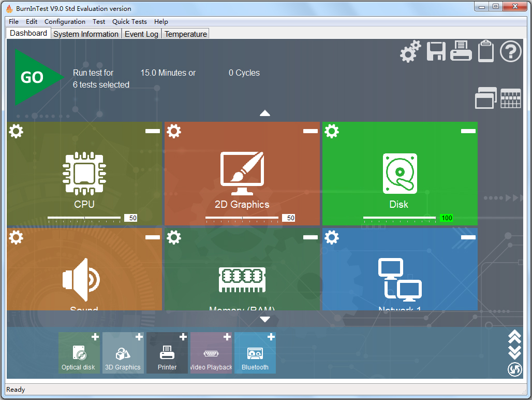532x400 pixels.
Task: Switch to the System Information tab
Action: [86, 34]
